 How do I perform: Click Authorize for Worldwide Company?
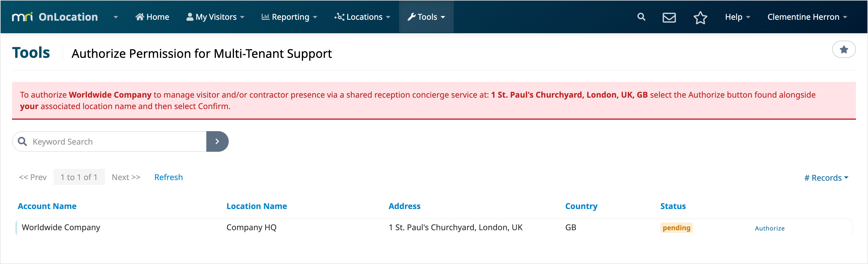coord(769,228)
